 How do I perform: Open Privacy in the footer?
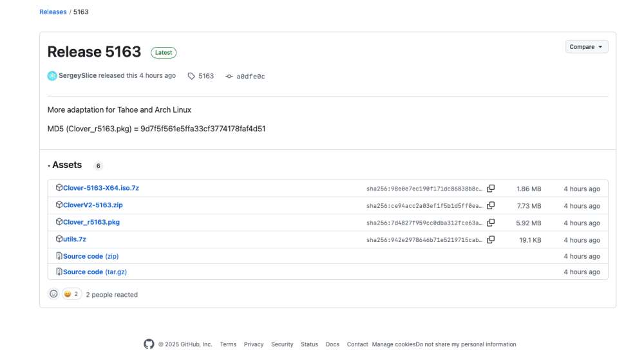click(x=253, y=344)
